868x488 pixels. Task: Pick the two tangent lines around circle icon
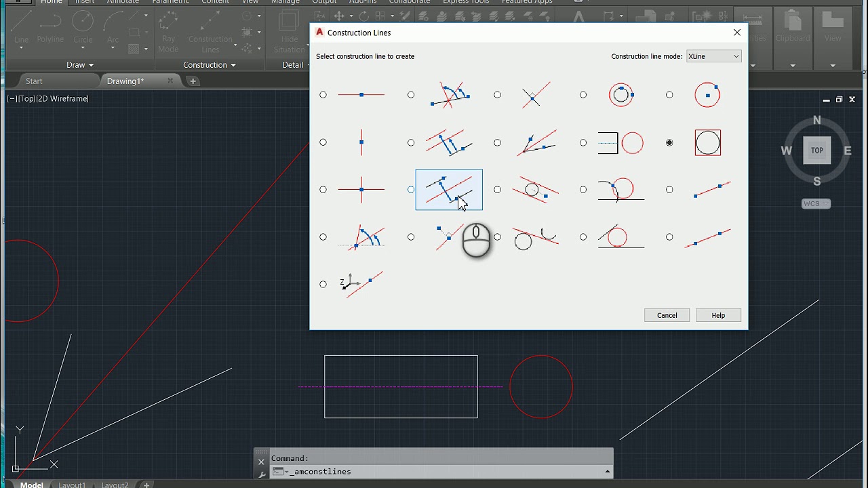pos(536,190)
